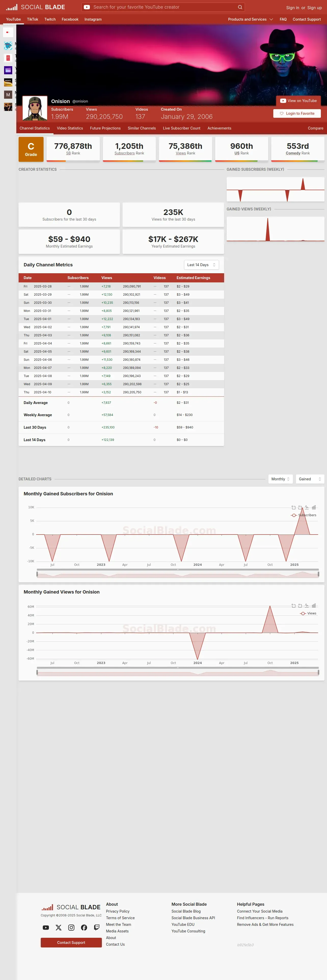The image size is (327, 980).
Task: Click the YouTube icon in View on YouTube
Action: coord(283,101)
